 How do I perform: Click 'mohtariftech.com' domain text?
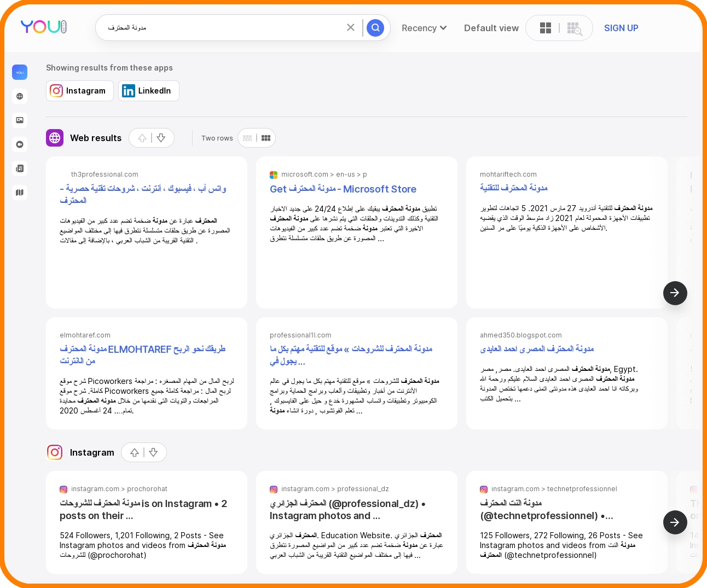click(508, 174)
